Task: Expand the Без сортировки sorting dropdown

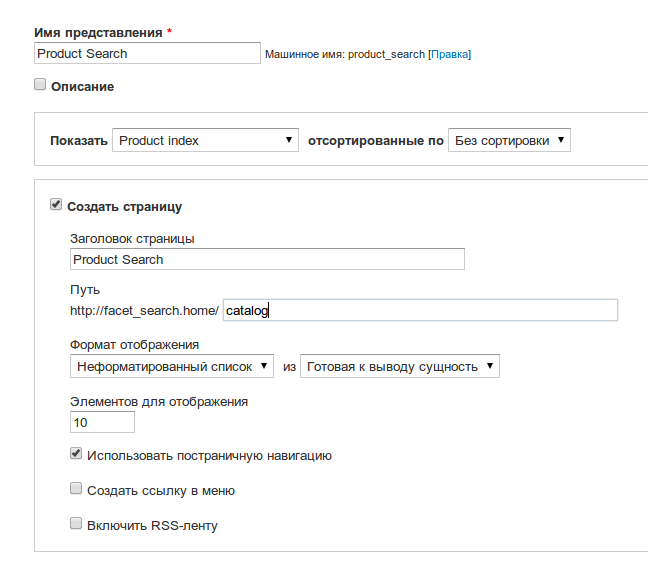Action: [509, 140]
